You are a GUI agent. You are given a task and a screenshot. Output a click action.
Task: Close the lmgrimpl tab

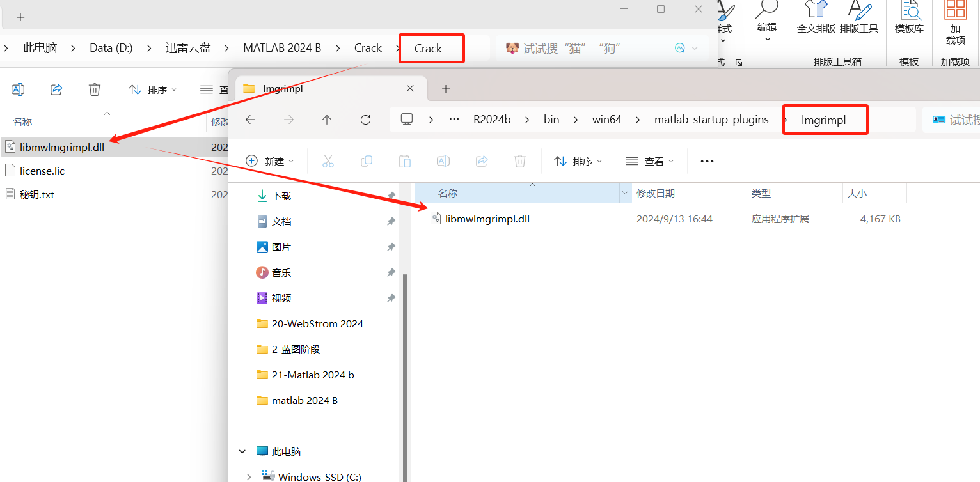click(411, 88)
